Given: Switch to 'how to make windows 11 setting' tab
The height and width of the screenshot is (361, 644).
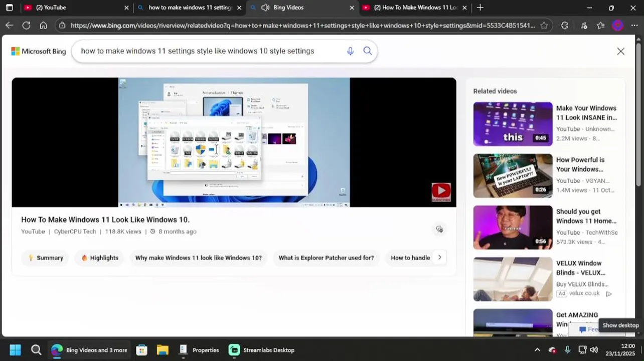Looking at the screenshot, I should 188,8.
